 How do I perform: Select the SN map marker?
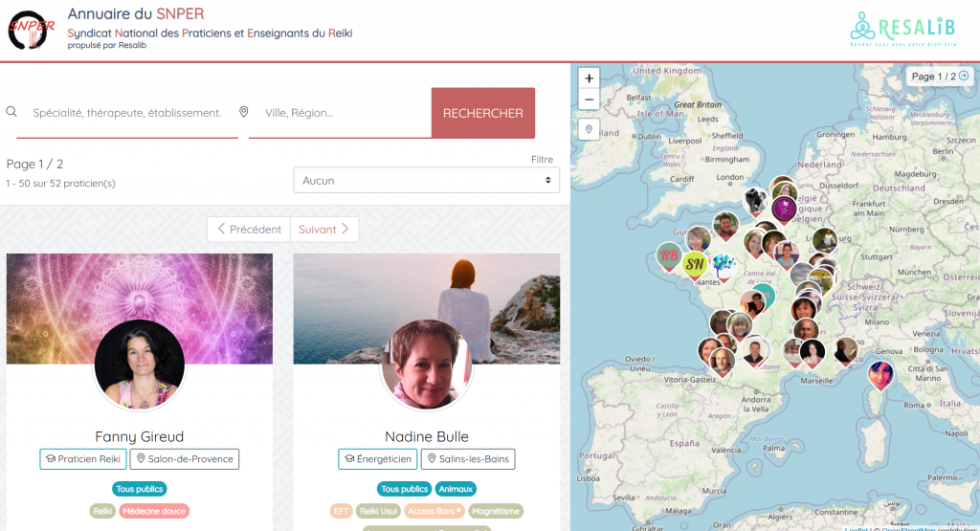point(695,264)
